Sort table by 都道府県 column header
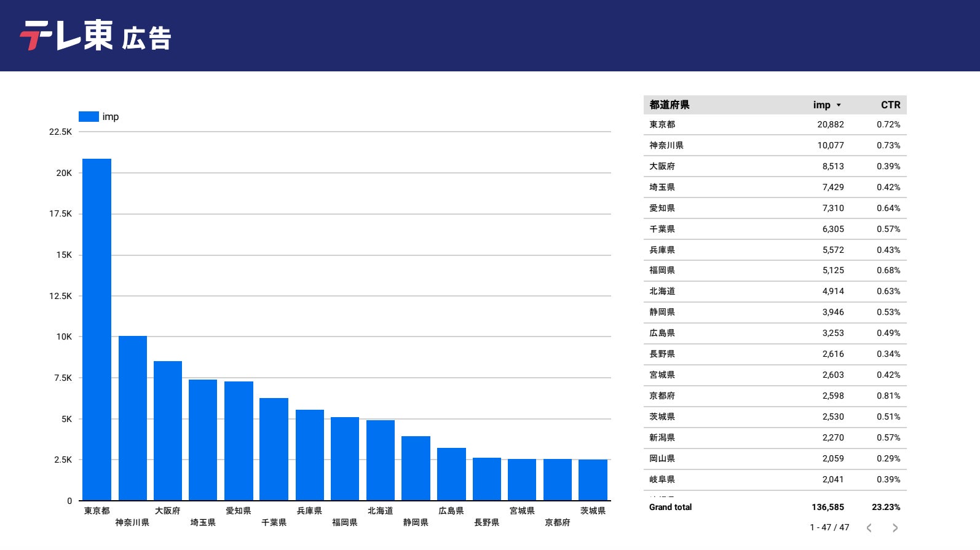Viewport: 980px width, 550px height. (670, 105)
